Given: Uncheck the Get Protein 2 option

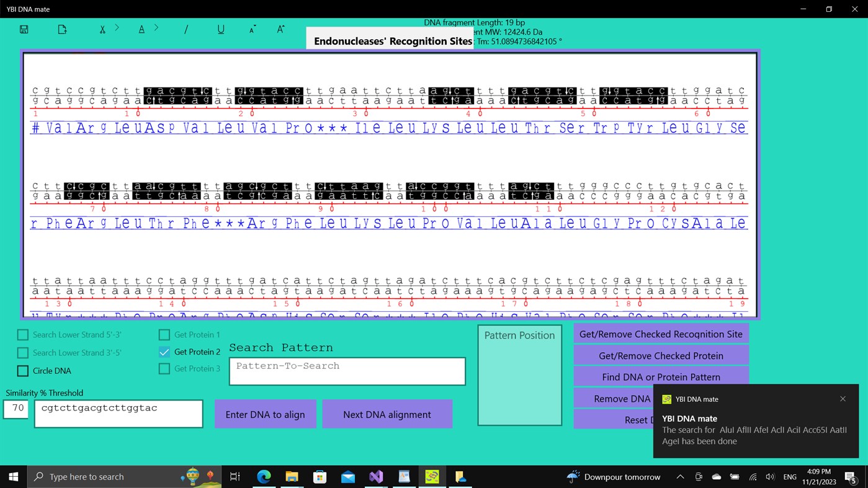Looking at the screenshot, I should click(x=164, y=352).
